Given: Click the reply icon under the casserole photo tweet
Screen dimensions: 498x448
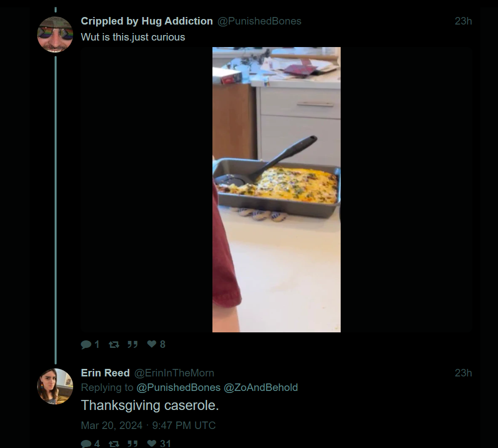Looking at the screenshot, I should (86, 344).
